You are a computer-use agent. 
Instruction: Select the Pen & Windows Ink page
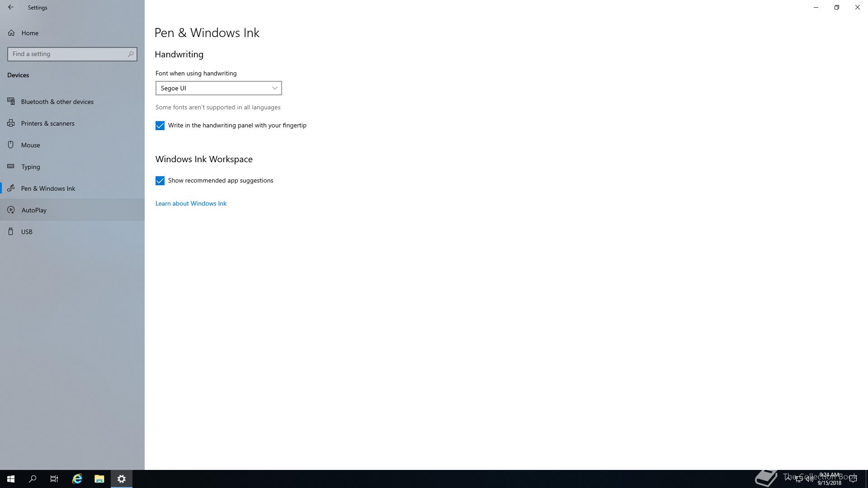pyautogui.click(x=72, y=188)
